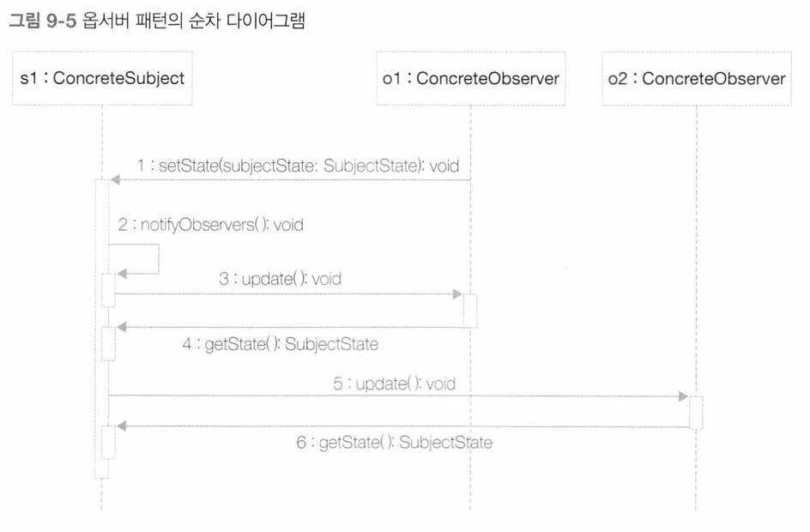The height and width of the screenshot is (532, 810).
Task: Click the getState return arrowhead from o2
Action: [x=122, y=426]
